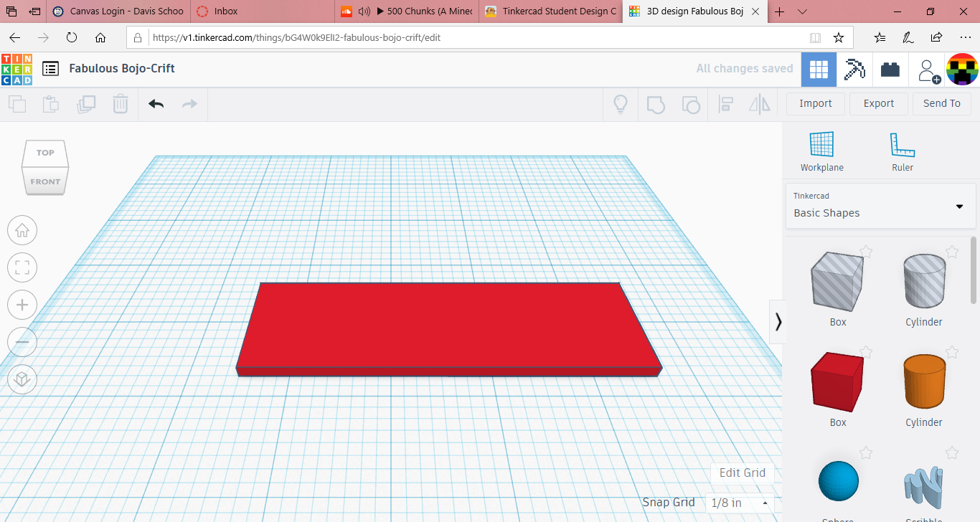Switch to the Inbox browser tab
This screenshot has height=522, width=980.
point(263,11)
